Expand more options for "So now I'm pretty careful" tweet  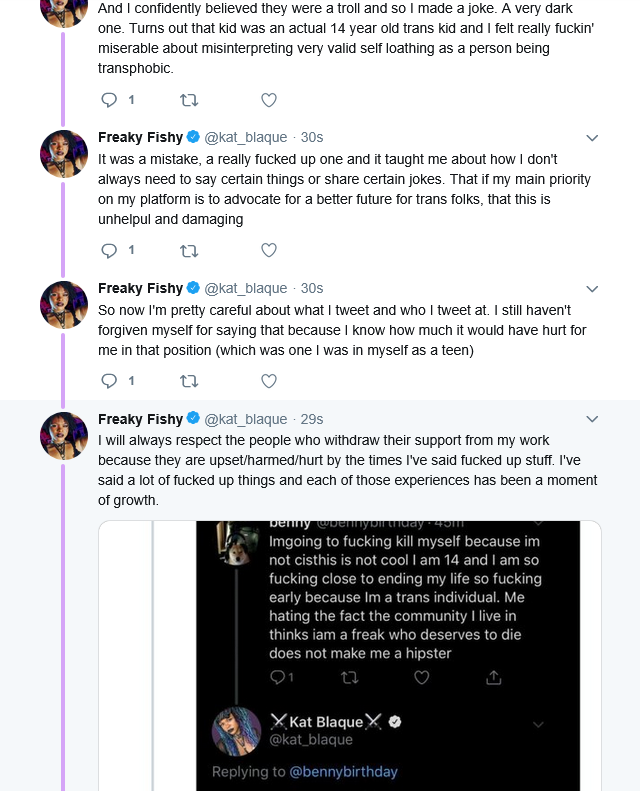(592, 289)
